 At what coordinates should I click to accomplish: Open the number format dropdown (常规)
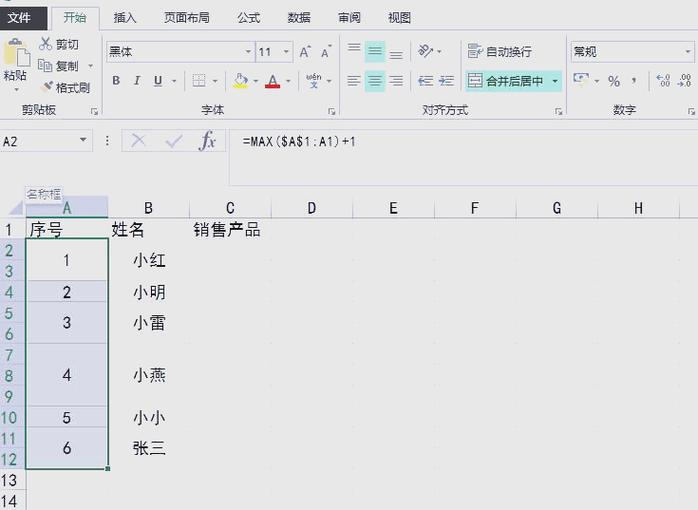coord(688,52)
